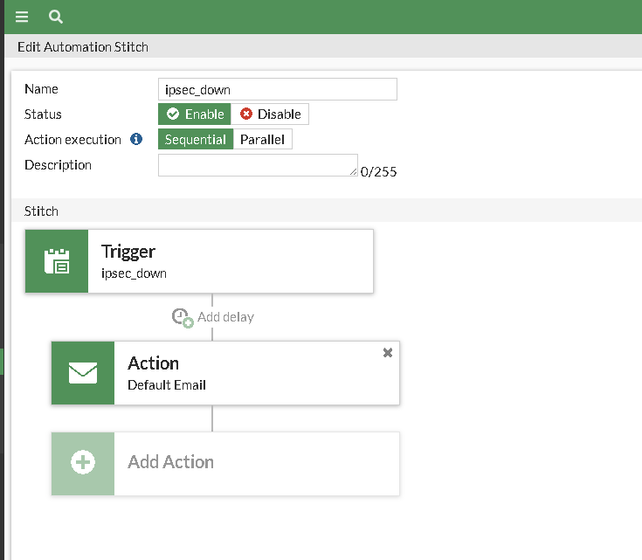Set action execution to Sequential

(x=195, y=140)
